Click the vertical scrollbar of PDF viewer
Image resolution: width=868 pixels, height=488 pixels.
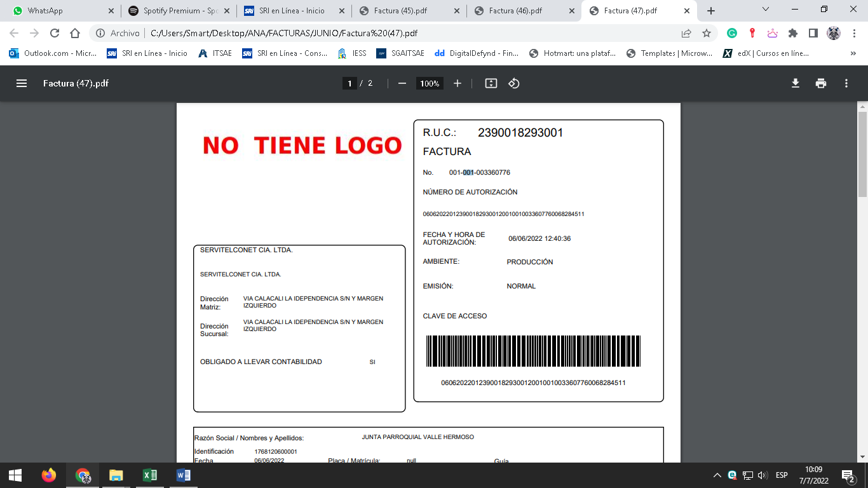pyautogui.click(x=862, y=152)
